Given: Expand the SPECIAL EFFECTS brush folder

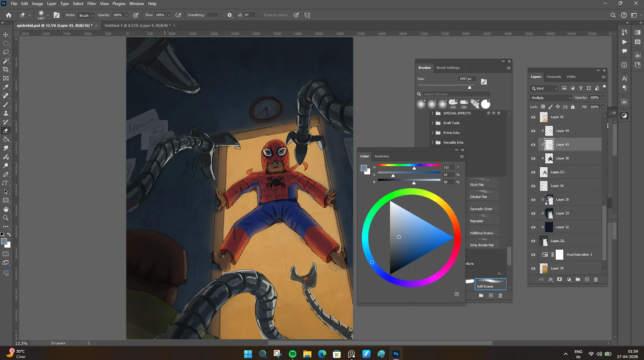Looking at the screenshot, I should click(432, 113).
